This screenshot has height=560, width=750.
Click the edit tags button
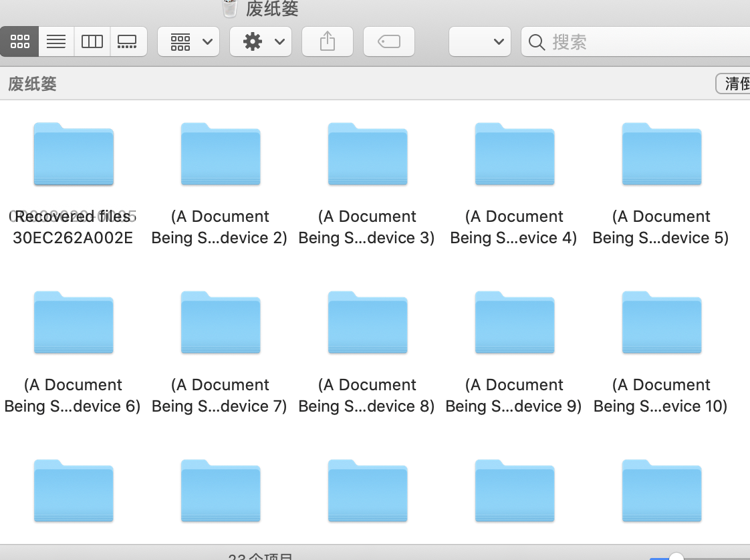point(389,42)
